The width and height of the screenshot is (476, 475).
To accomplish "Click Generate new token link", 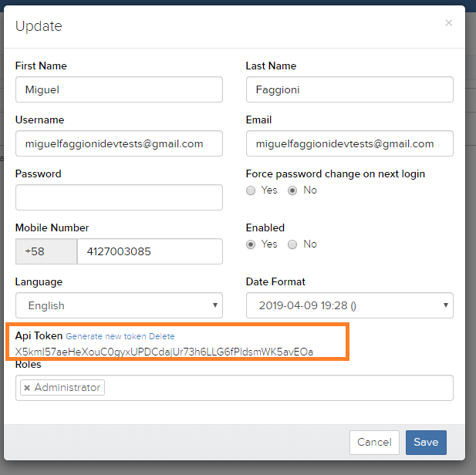I will [106, 336].
